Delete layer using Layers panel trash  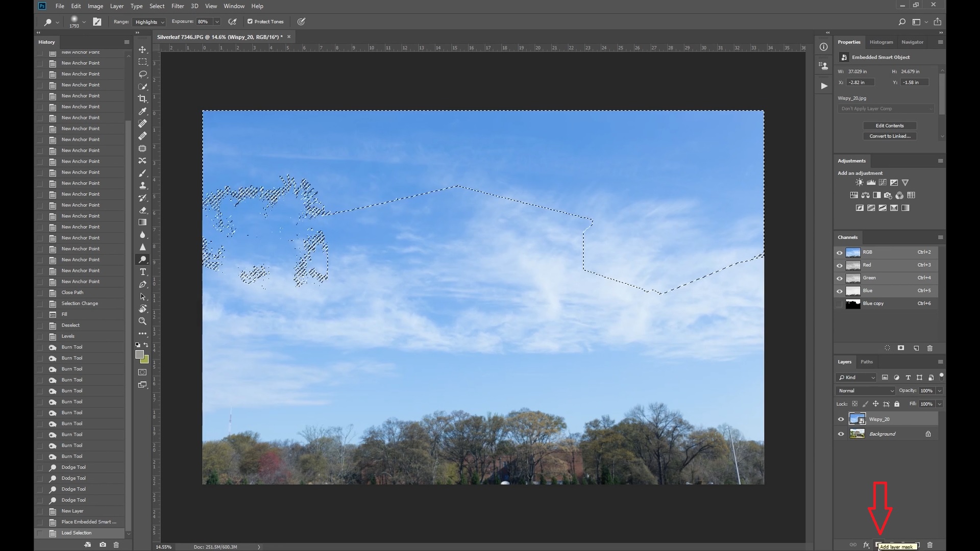point(930,545)
